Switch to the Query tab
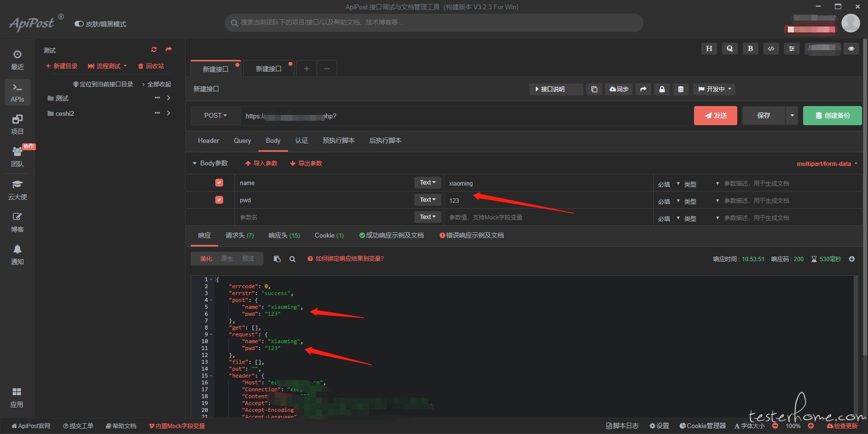The image size is (868, 434). 242,140
